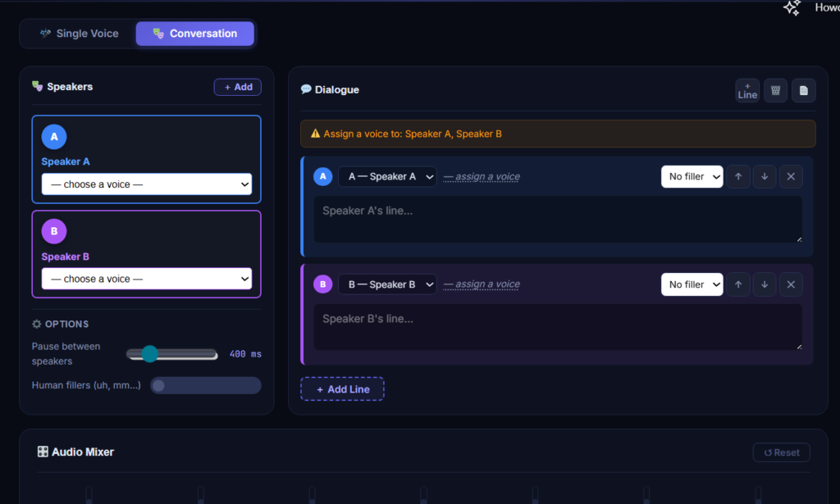The height and width of the screenshot is (504, 840).
Task: Select the Conversation tab
Action: tap(195, 33)
